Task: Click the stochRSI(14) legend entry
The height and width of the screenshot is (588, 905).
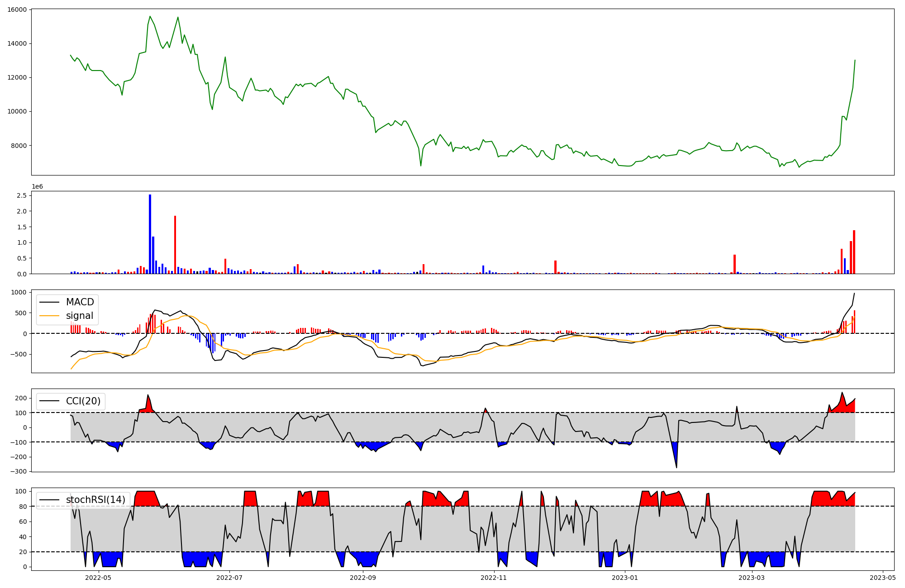Action: pos(95,500)
